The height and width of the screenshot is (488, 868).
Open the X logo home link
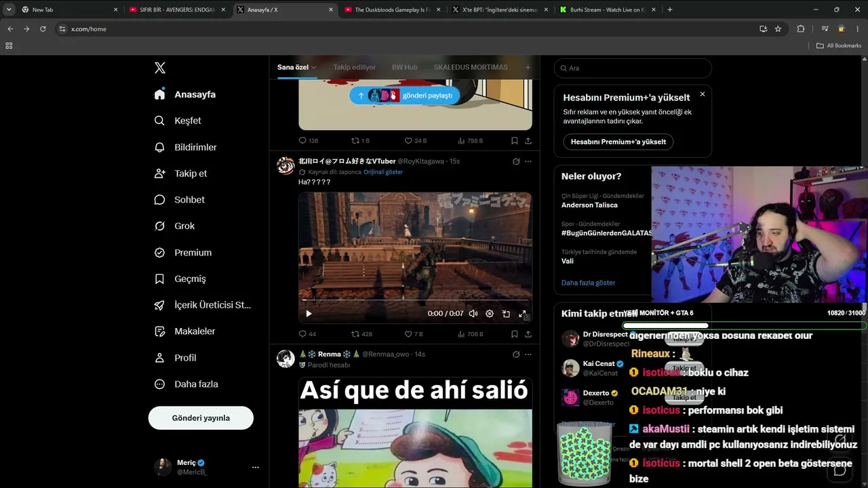[160, 68]
